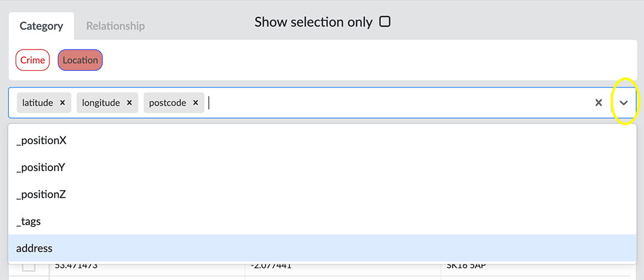Select _positionZ property option

[41, 194]
